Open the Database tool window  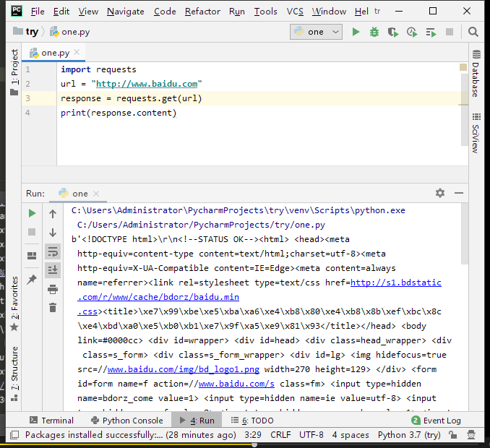coord(476,74)
